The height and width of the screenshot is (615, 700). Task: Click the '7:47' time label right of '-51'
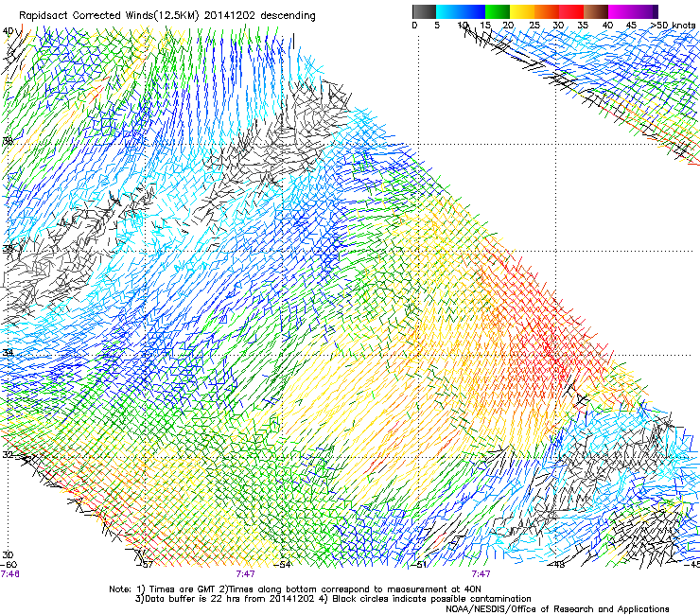(x=481, y=574)
